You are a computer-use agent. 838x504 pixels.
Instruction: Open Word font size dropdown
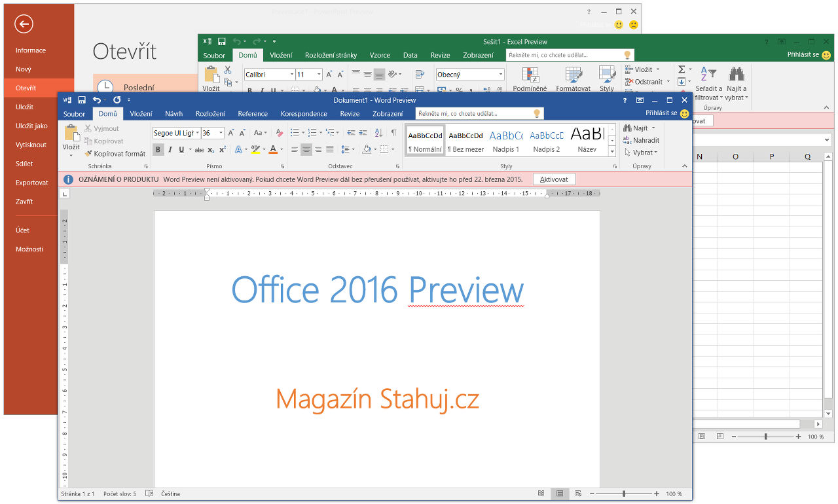point(221,133)
